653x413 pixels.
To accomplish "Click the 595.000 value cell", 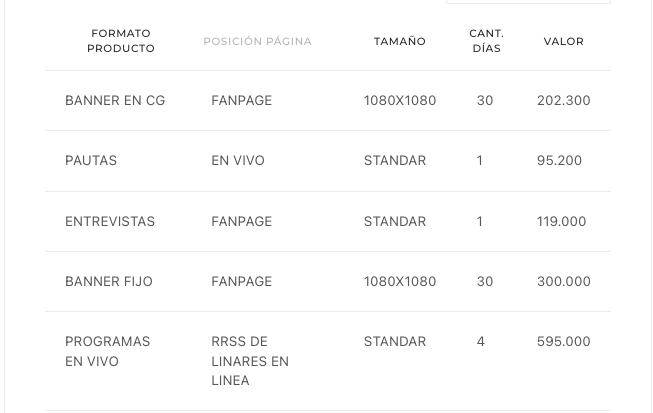I will (x=563, y=341).
